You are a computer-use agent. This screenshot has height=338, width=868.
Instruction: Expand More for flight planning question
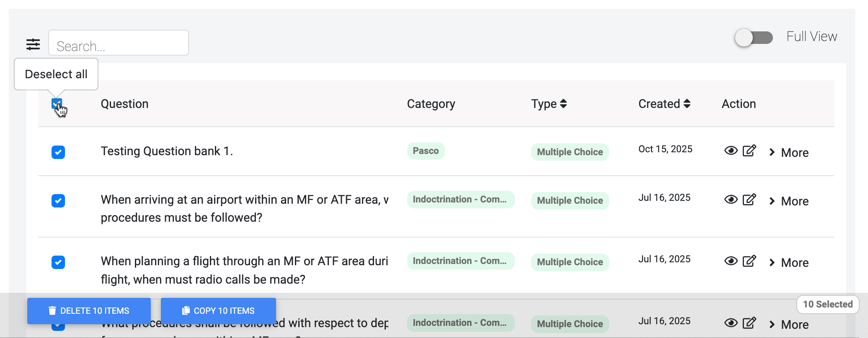(x=789, y=262)
